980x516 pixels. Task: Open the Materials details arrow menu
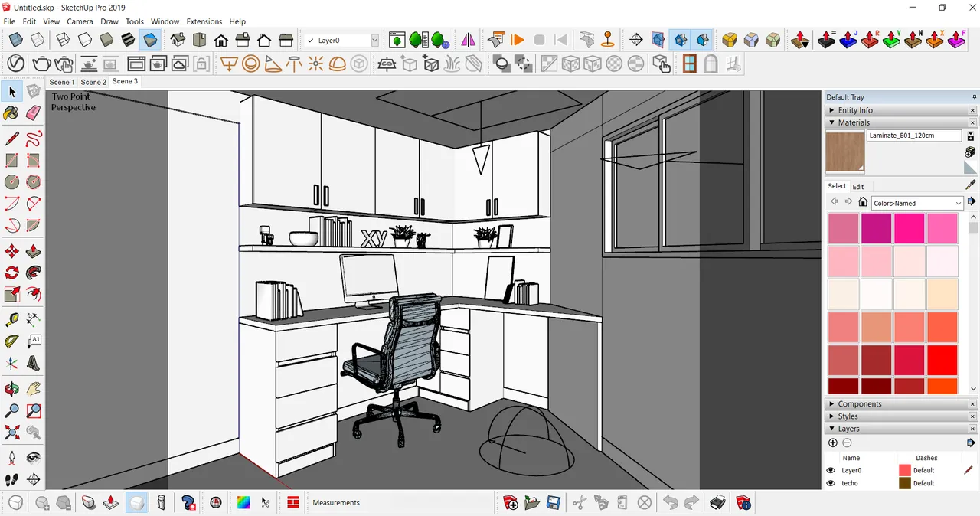971,201
